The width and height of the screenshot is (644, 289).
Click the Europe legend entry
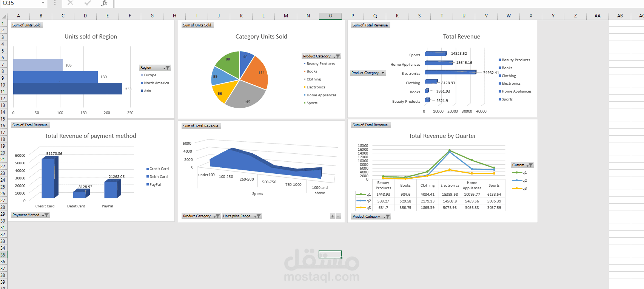coord(148,75)
